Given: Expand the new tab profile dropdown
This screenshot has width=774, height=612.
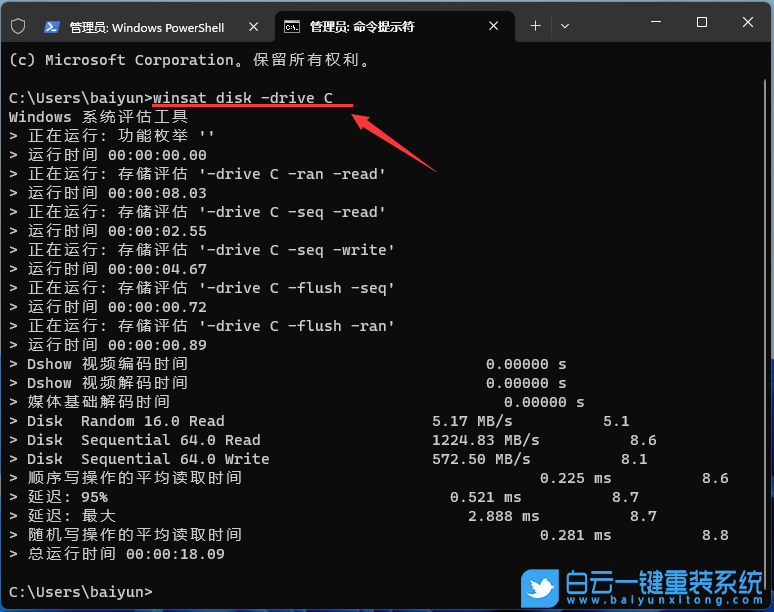Looking at the screenshot, I should [565, 26].
